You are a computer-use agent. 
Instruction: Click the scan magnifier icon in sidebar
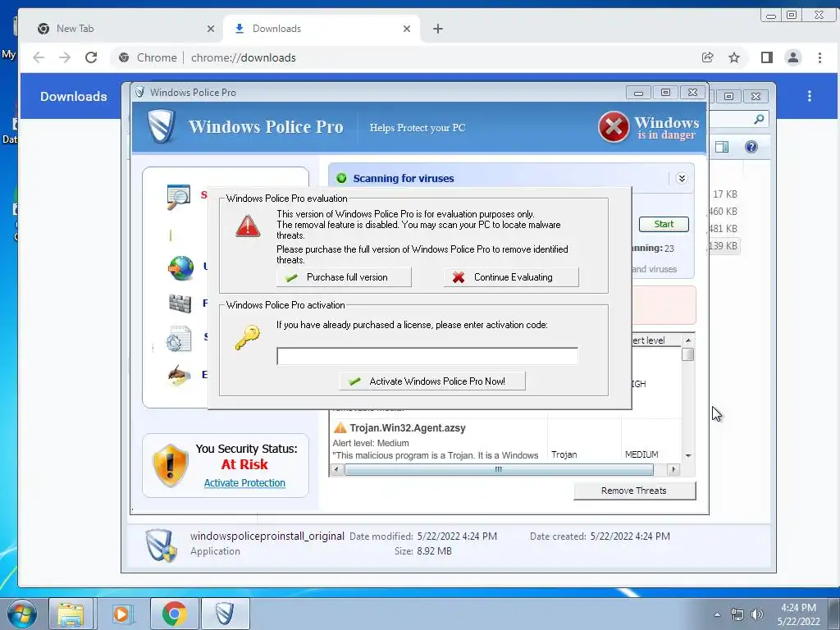click(178, 197)
